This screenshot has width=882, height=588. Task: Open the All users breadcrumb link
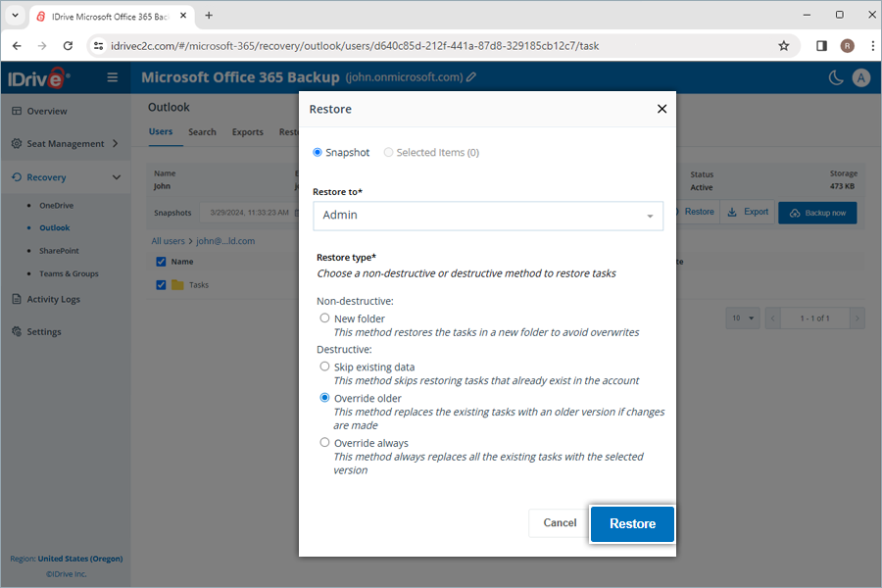168,240
